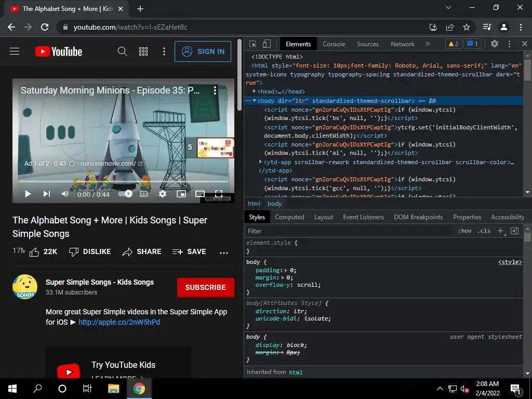Open YouTube search magnifier
Image resolution: width=532 pixels, height=399 pixels.
tap(123, 51)
